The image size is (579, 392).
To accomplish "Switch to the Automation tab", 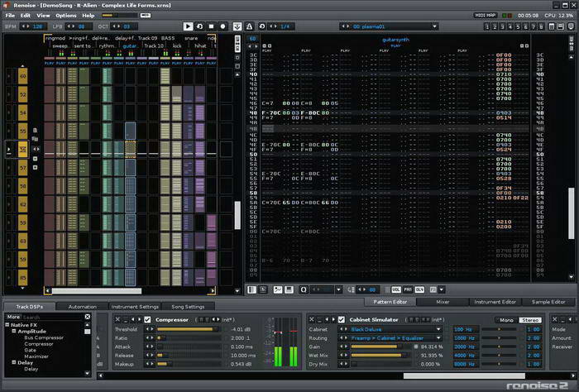I will point(82,307).
